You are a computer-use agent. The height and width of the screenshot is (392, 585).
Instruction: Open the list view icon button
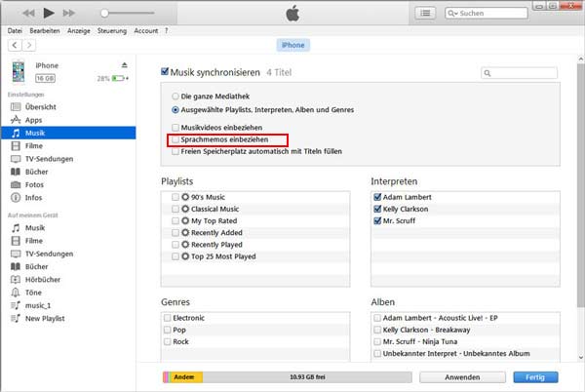click(x=425, y=13)
